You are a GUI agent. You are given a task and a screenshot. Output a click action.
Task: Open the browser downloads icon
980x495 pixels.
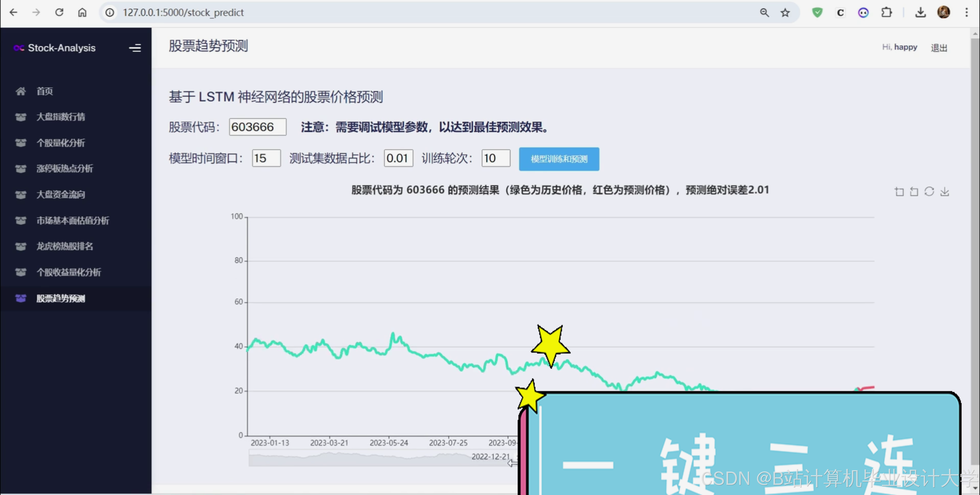pos(920,13)
